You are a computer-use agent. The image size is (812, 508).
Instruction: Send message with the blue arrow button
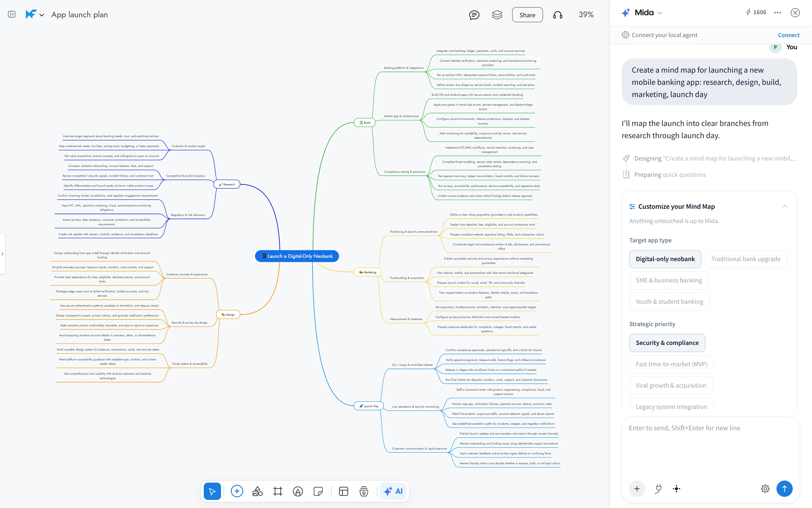click(x=785, y=488)
